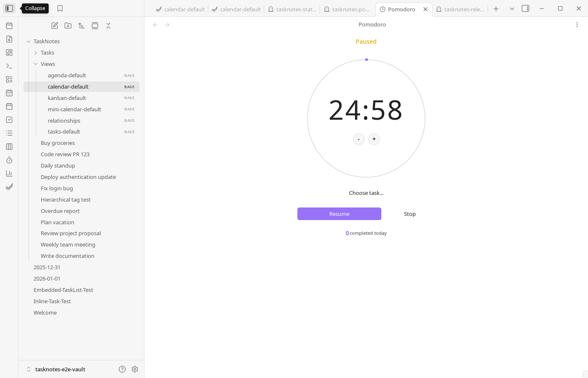588x378 pixels.
Task: Expand the Tasks folder
Action: point(36,52)
